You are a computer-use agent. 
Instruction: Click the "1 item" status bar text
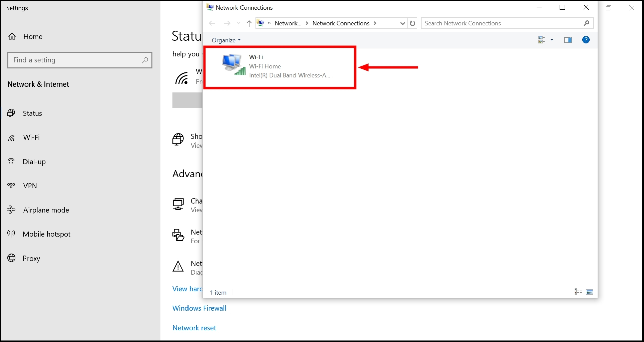pos(218,293)
